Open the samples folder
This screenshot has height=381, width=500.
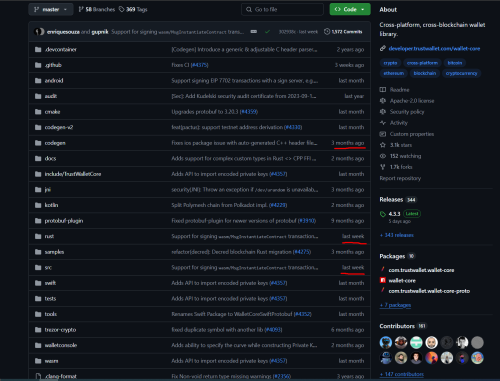54,252
